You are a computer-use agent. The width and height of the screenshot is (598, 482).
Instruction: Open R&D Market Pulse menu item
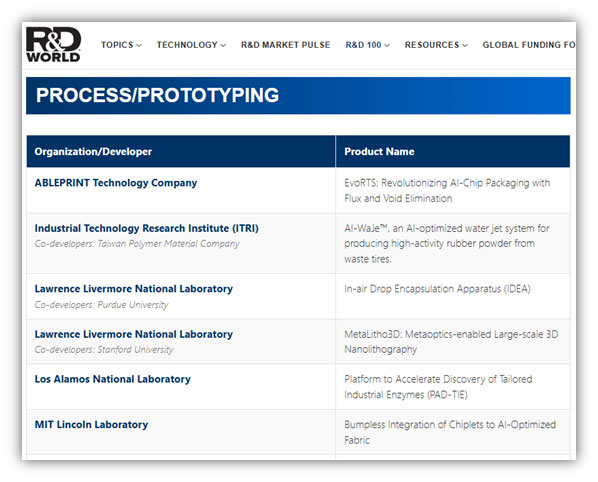tap(286, 45)
